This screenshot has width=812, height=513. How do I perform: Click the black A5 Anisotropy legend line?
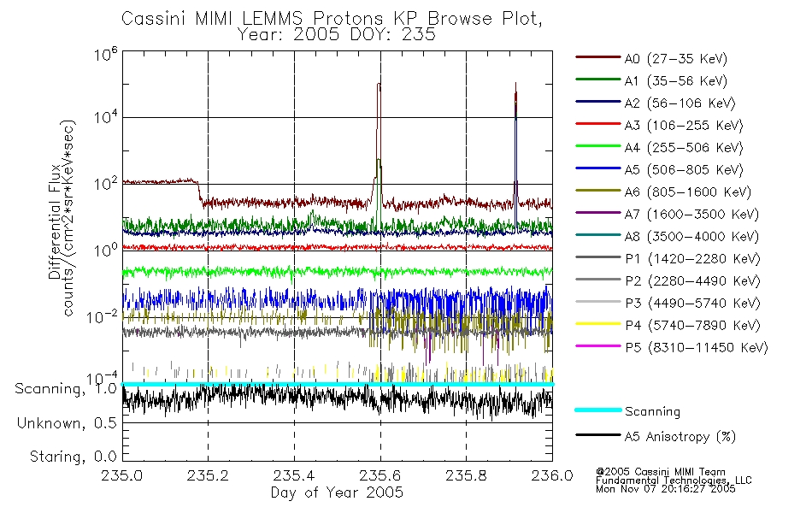tap(598, 434)
